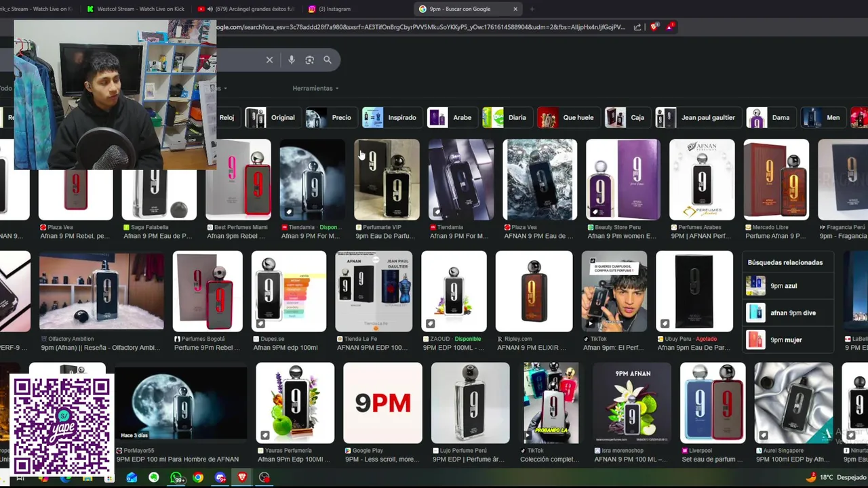Open PorMayor55 moon perfume image
This screenshot has width=868, height=488.
(182, 403)
